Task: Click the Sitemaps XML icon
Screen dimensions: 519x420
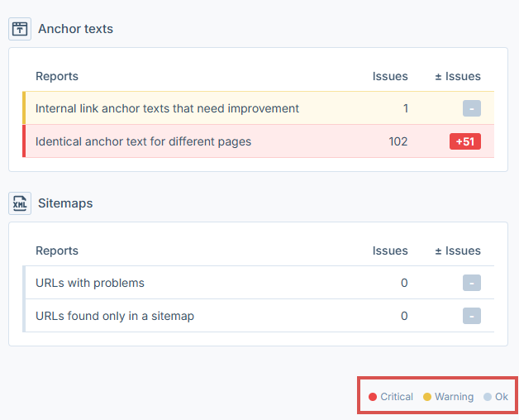Action: (20, 203)
